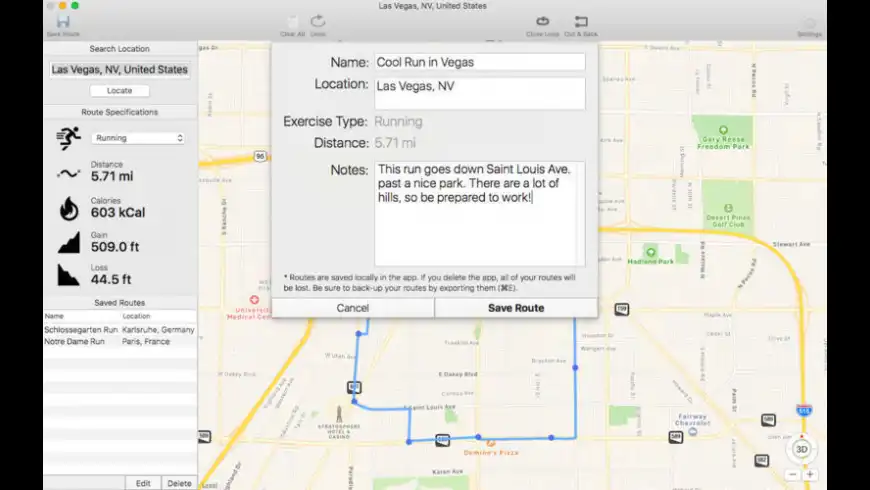Click the Name column header
Screen dimensions: 870x490
[54, 316]
